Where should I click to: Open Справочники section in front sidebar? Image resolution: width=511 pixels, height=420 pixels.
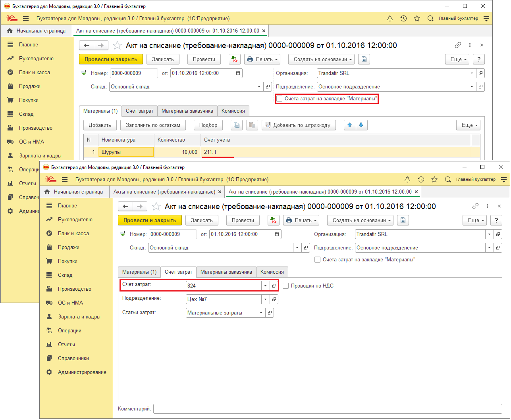coord(73,358)
